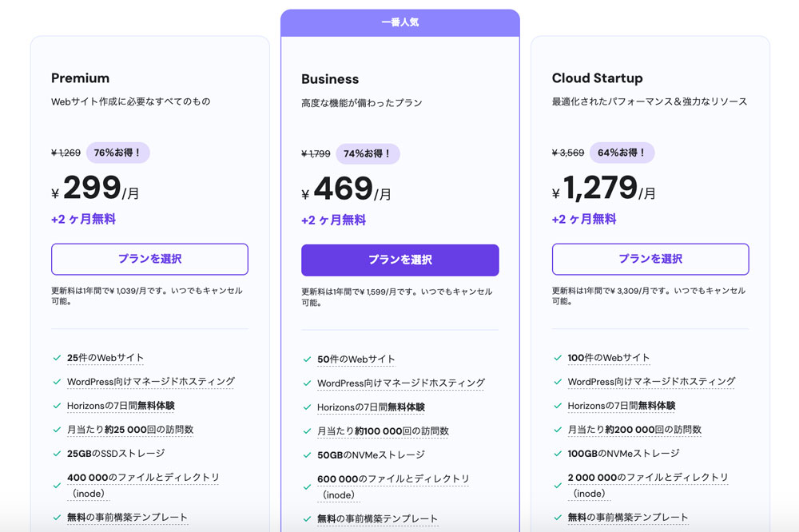Click checkmark icon beside 50件のWebサイト
The width and height of the screenshot is (799, 532).
[x=307, y=359]
